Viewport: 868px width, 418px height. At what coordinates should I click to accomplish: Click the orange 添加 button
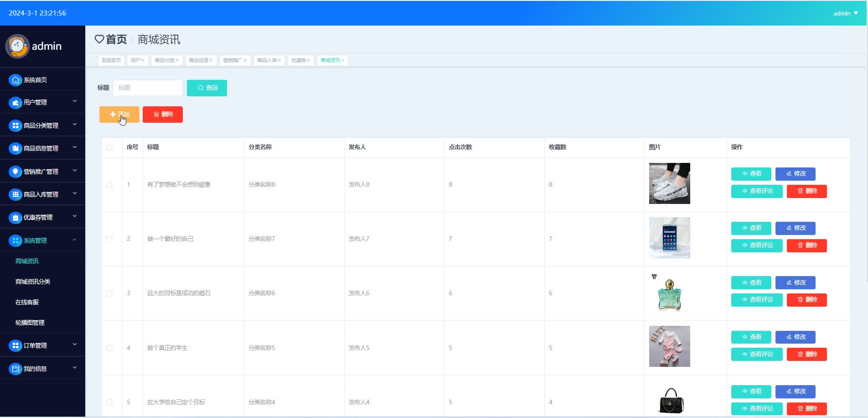point(119,115)
